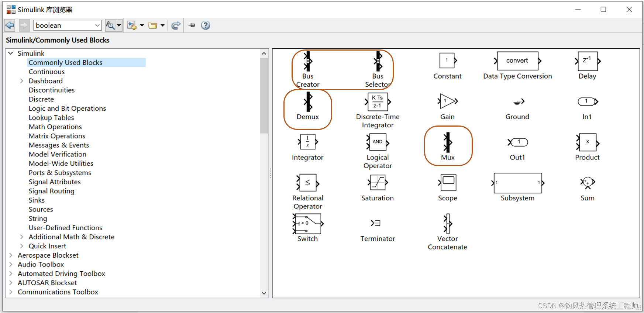Open the search term combo box dropdown
Screen dimensions: 644x313
point(97,25)
